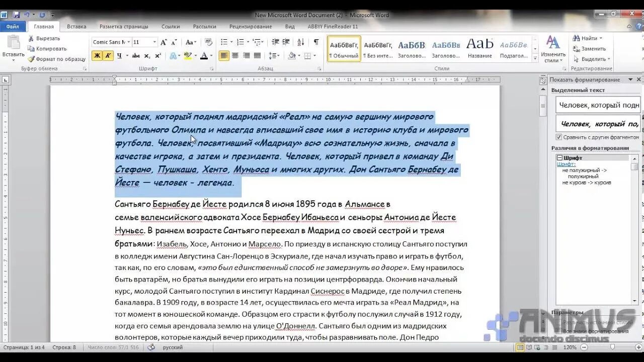644x362 pixels.
Task: Open the Файл tab
Action: click(x=13, y=27)
